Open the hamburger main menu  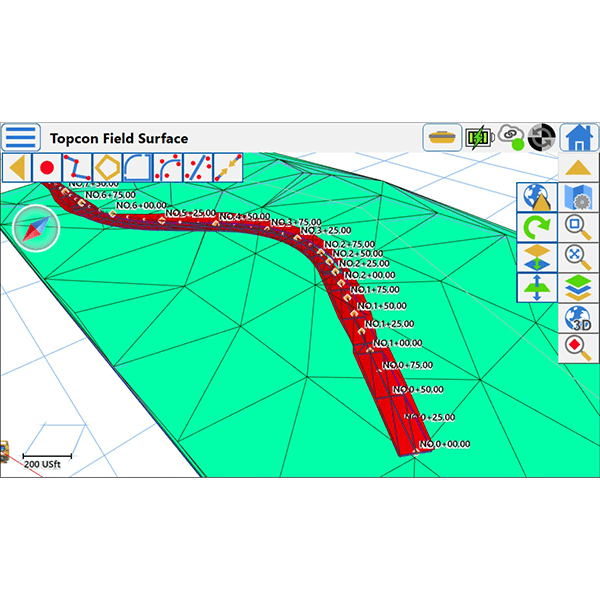pyautogui.click(x=21, y=137)
